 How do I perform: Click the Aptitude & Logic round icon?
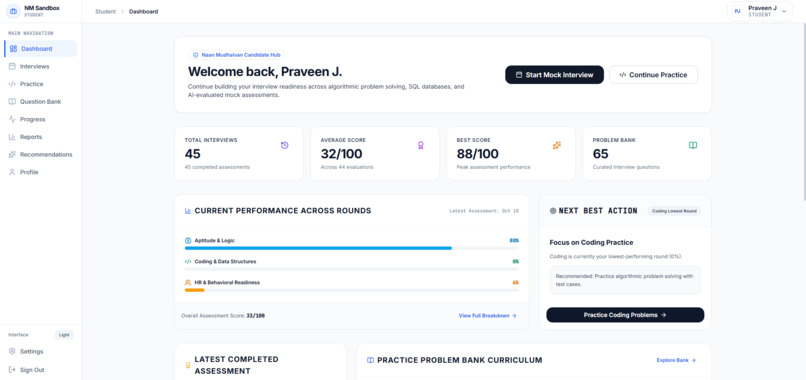[188, 241]
